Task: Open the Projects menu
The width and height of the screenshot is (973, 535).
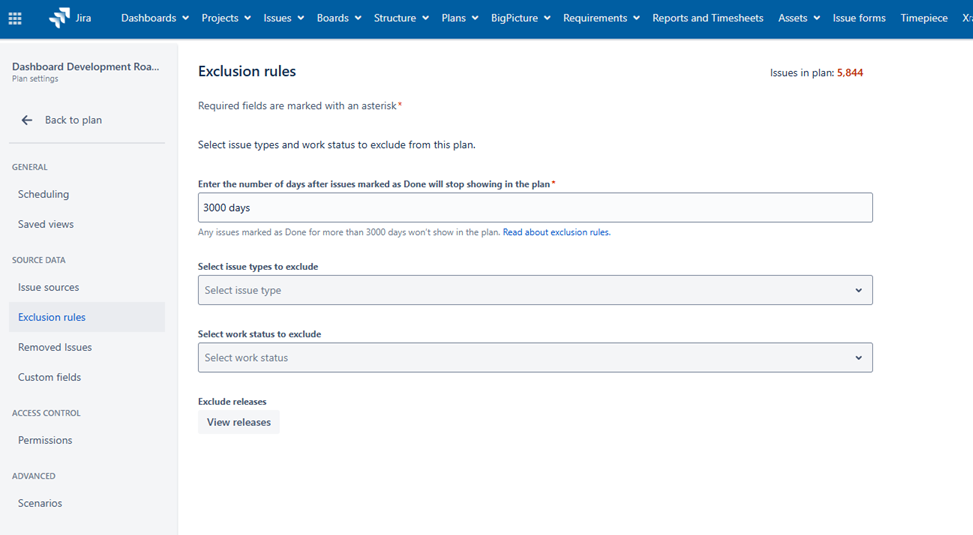Action: click(226, 18)
